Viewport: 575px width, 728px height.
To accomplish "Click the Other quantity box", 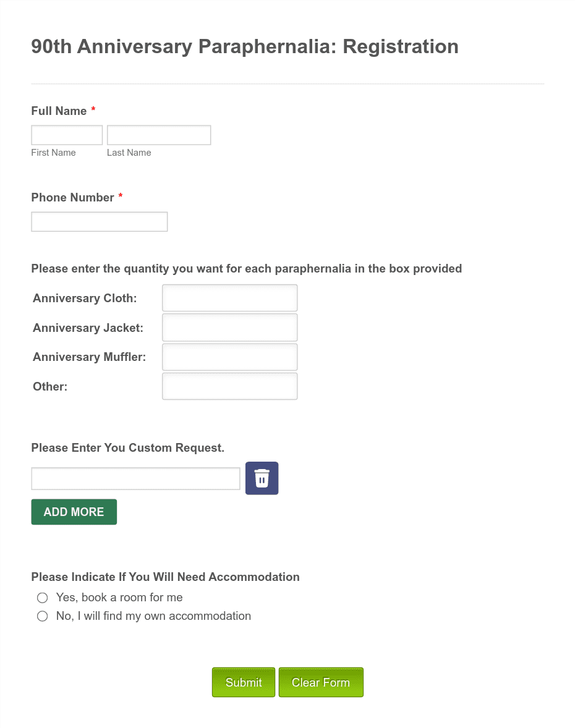I will coord(229,386).
